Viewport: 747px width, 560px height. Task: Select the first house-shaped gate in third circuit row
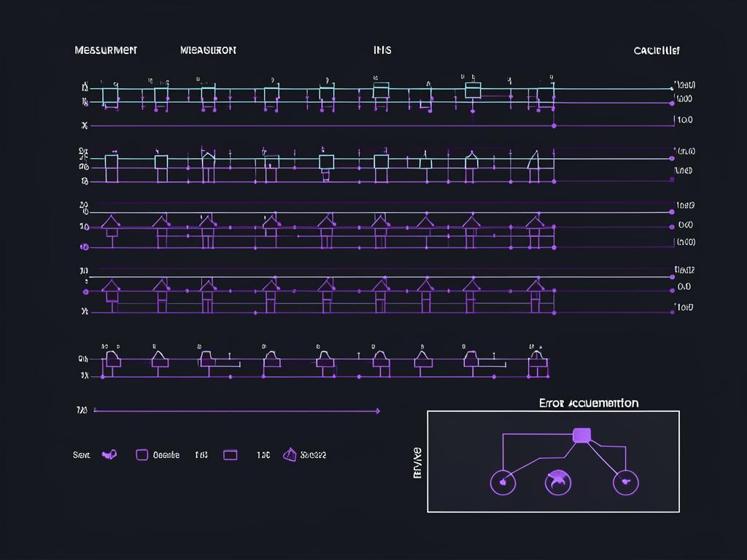(x=110, y=222)
